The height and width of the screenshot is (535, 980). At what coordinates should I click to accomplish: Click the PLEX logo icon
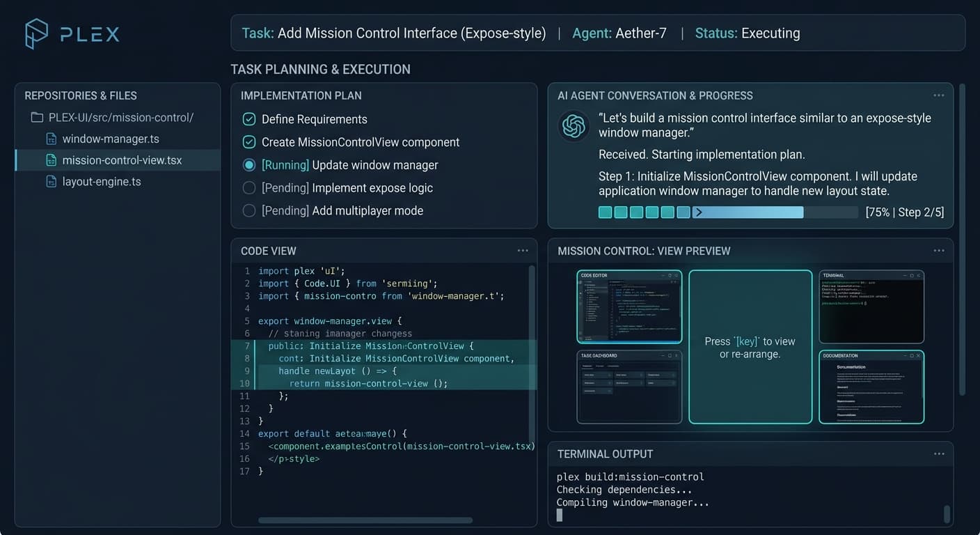pos(37,33)
